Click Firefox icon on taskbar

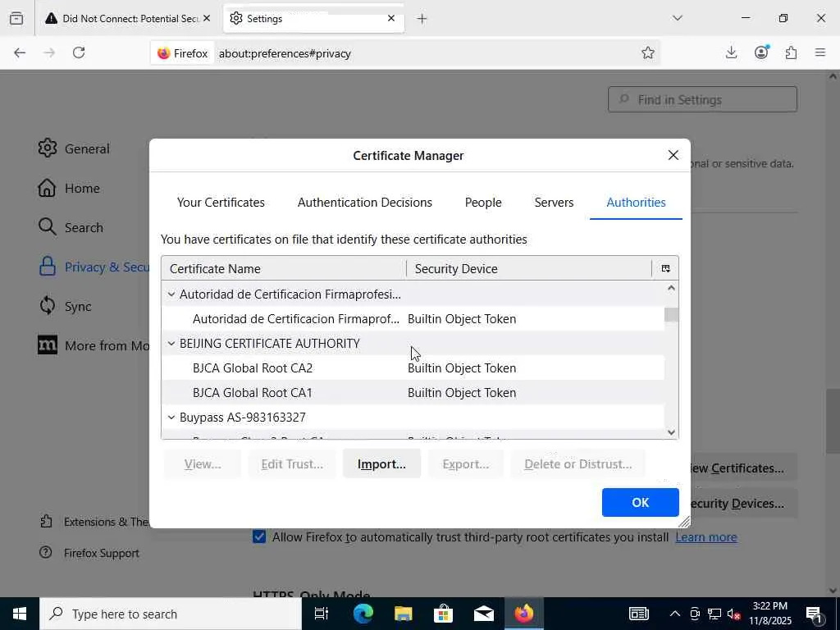(x=524, y=614)
